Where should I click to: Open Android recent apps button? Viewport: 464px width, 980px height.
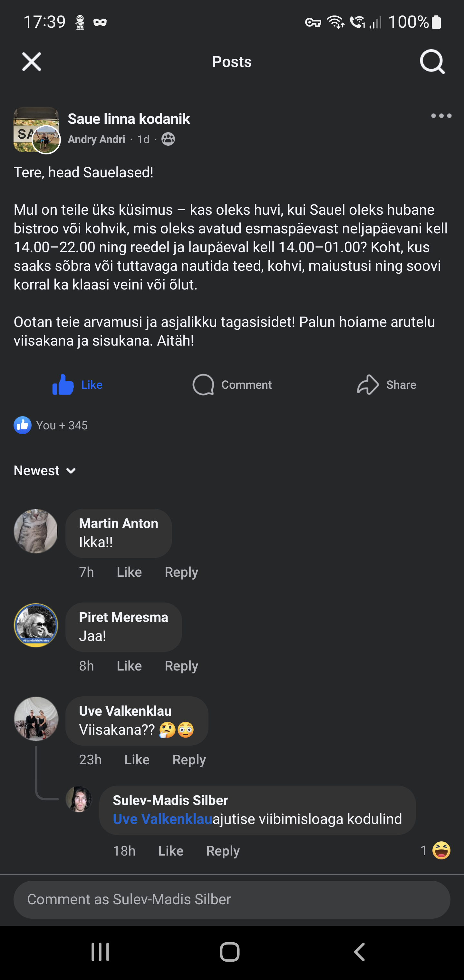[101, 952]
